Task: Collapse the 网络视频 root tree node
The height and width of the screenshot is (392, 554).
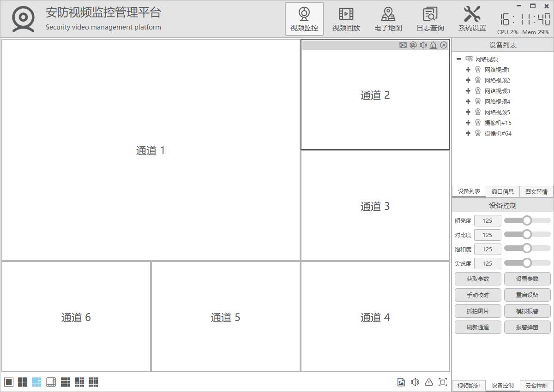Action: click(459, 59)
